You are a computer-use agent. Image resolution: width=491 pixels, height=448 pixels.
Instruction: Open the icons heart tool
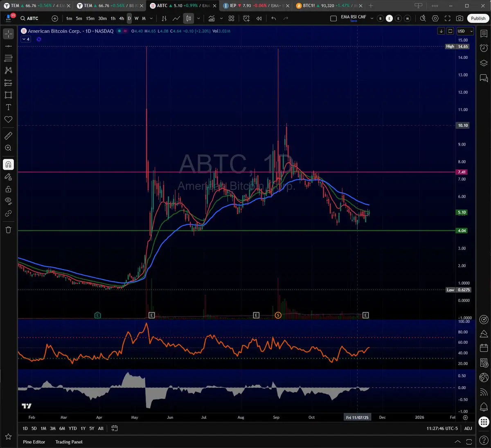coord(8,119)
